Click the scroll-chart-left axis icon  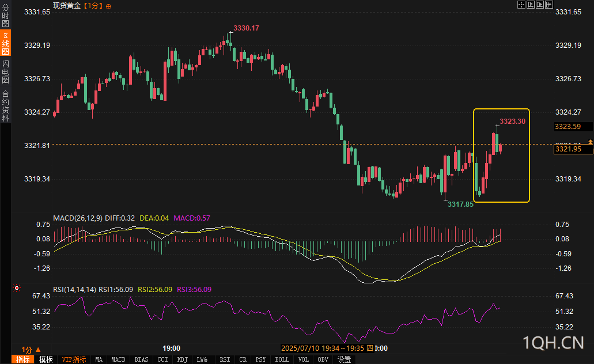[x=531, y=5]
